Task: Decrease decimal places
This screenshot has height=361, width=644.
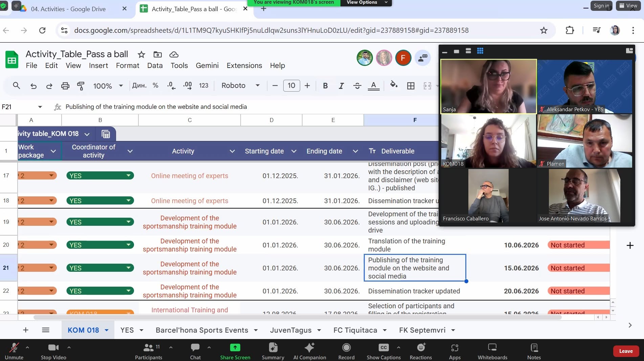Action: (171, 86)
